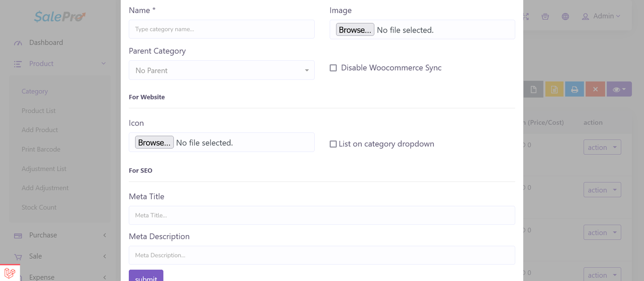Click the SalePro logo

point(60,17)
